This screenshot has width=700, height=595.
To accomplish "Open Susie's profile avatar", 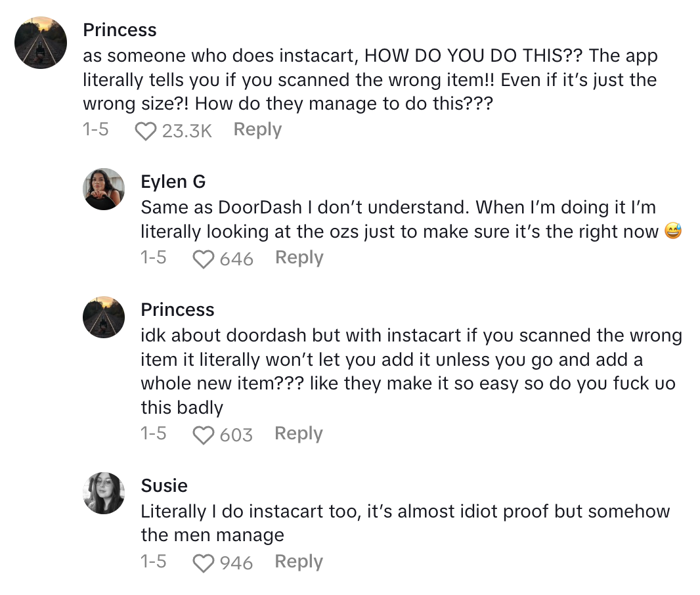I will pyautogui.click(x=104, y=493).
